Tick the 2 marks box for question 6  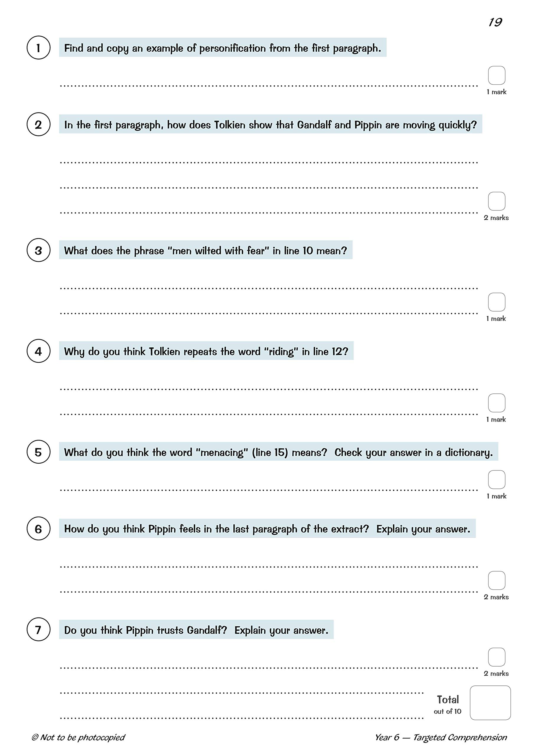click(x=496, y=580)
